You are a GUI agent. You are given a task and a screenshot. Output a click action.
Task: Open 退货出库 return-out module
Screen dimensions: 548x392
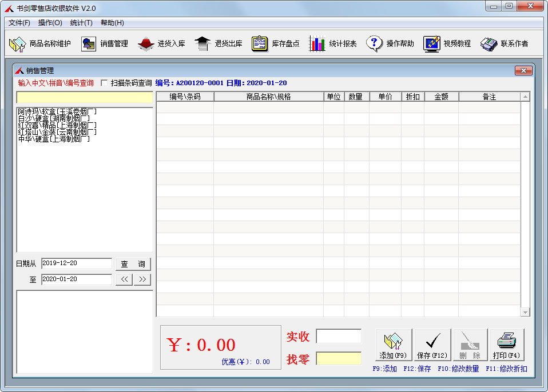(219, 43)
